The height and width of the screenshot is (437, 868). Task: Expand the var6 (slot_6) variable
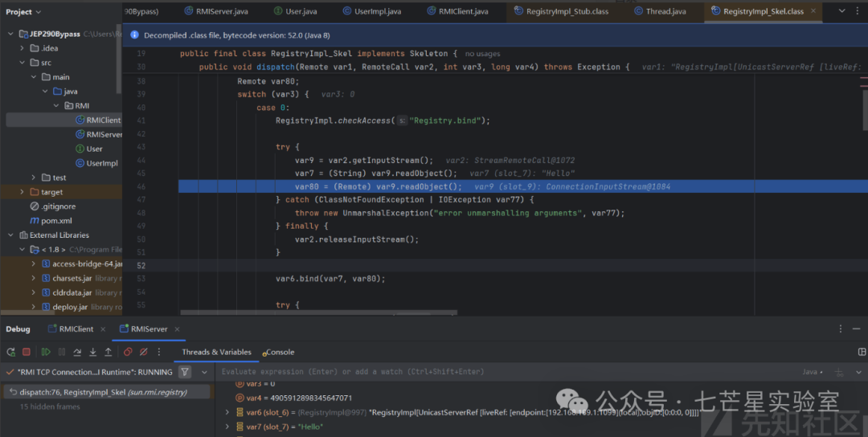[x=227, y=412]
